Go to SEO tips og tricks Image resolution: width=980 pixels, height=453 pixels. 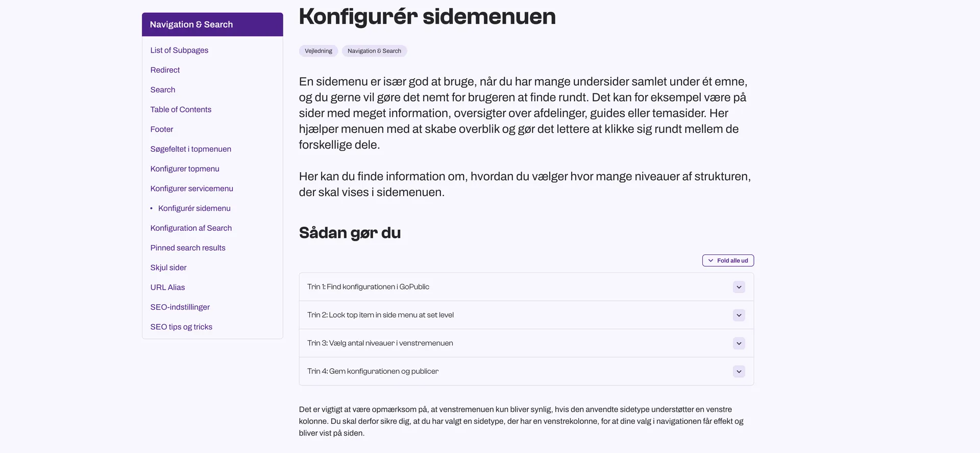(x=181, y=327)
